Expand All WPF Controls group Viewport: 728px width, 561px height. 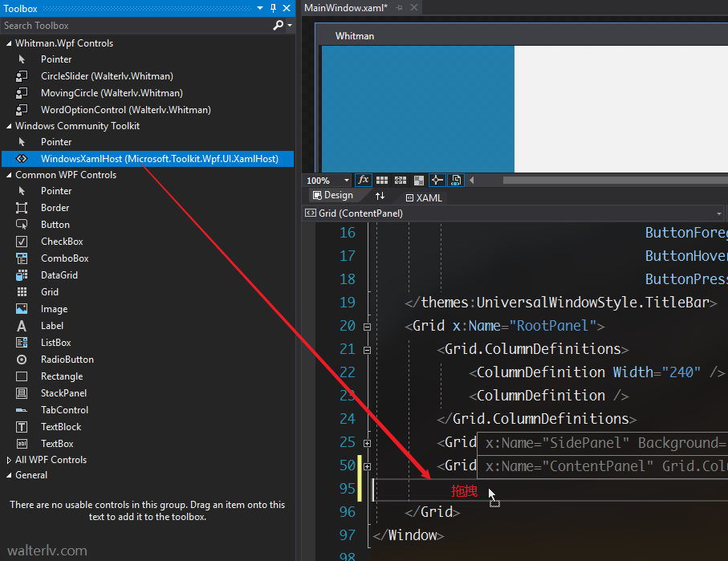tap(8, 460)
